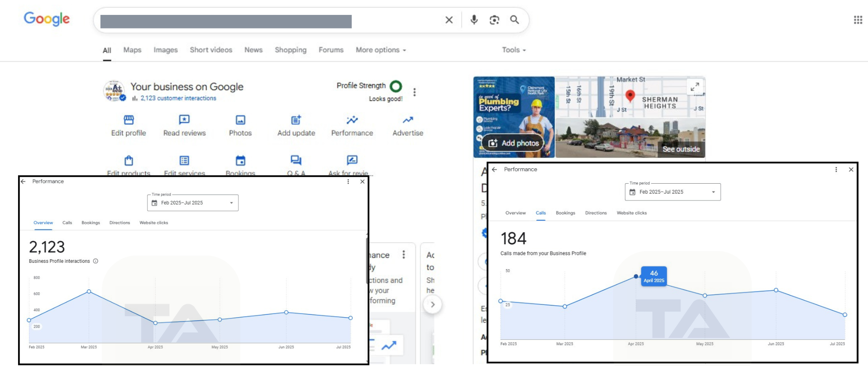Expand the Tools dropdown
868x366 pixels.
[514, 50]
